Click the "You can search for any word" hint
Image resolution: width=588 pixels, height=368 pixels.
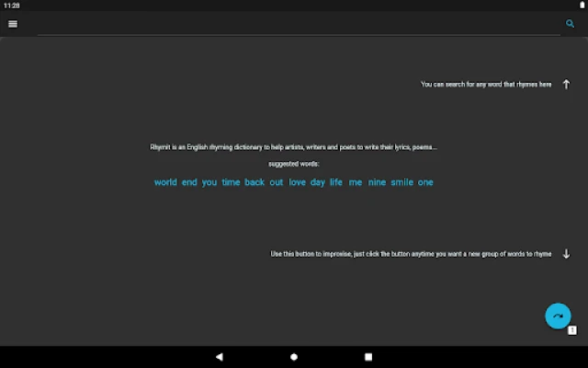coord(486,85)
